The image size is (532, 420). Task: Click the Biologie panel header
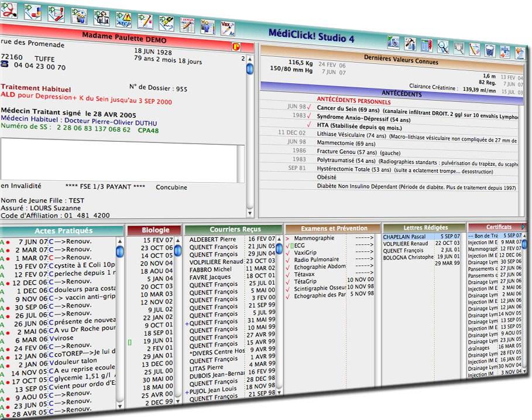pyautogui.click(x=155, y=230)
